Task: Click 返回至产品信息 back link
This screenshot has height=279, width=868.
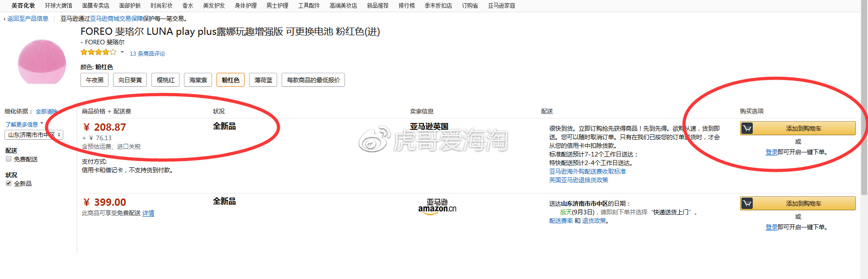Action: pos(28,19)
